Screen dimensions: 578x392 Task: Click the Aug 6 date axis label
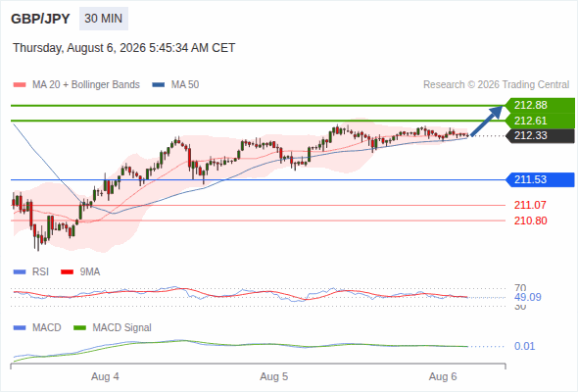[x=443, y=377]
